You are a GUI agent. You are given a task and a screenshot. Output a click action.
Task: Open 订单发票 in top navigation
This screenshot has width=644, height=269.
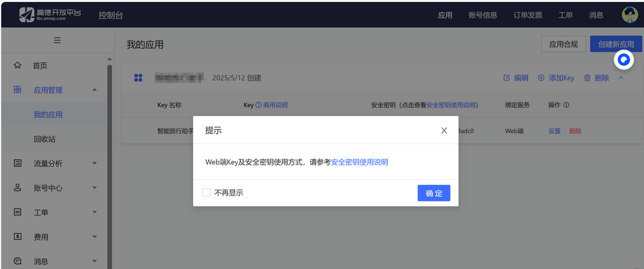(x=527, y=15)
